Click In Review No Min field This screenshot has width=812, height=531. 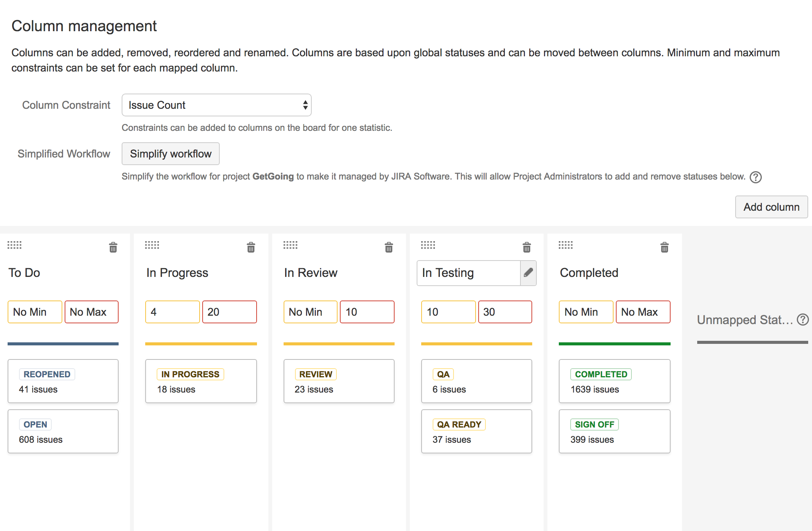(311, 312)
